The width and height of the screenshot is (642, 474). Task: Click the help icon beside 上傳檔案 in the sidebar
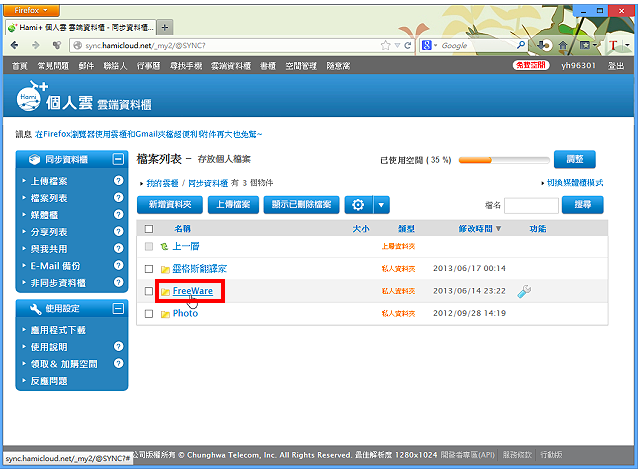118,181
